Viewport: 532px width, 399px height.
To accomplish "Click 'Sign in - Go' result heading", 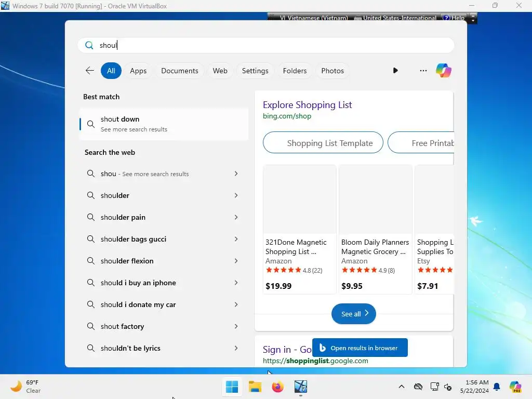I will point(287,349).
